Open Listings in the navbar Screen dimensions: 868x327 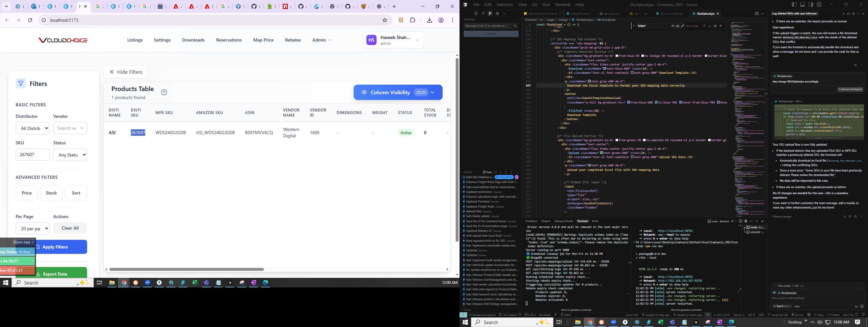click(x=135, y=40)
